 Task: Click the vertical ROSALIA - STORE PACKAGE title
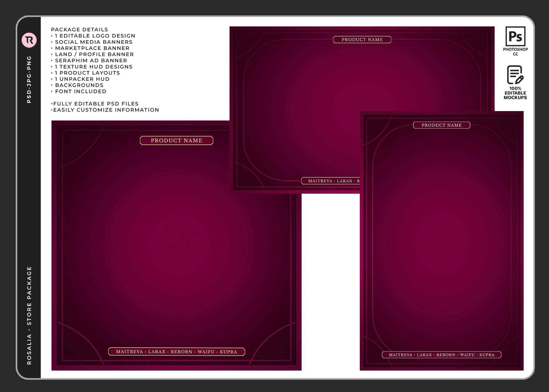(x=29, y=315)
